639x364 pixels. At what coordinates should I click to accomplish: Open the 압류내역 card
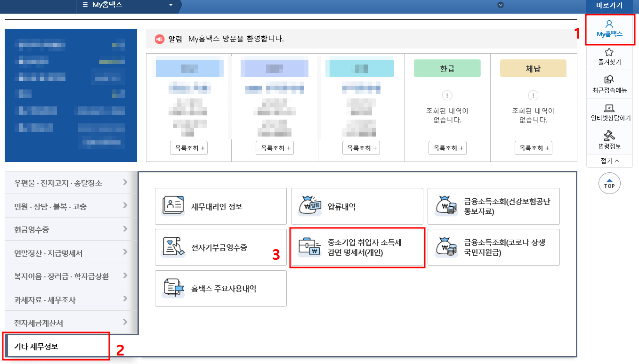pos(357,206)
